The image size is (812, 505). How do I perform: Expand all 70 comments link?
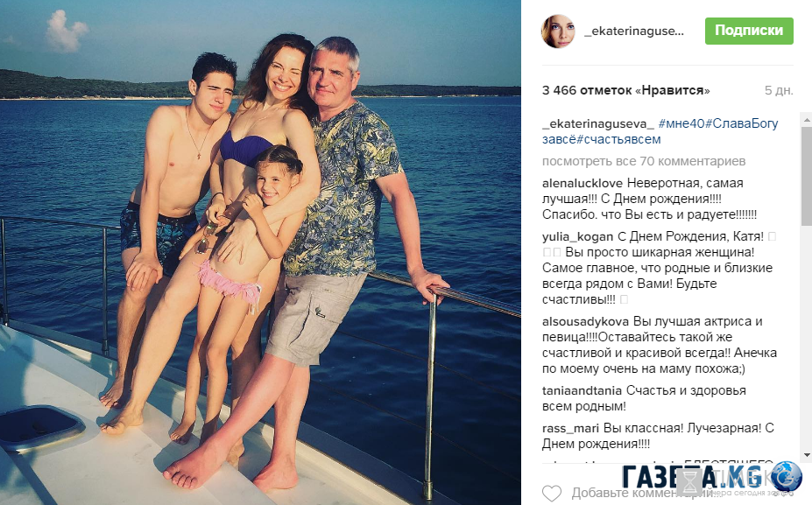(644, 161)
